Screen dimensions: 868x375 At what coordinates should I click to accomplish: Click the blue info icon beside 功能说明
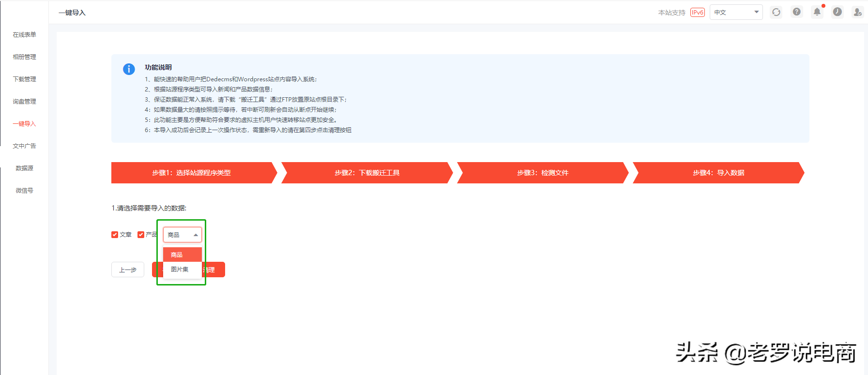(129, 69)
